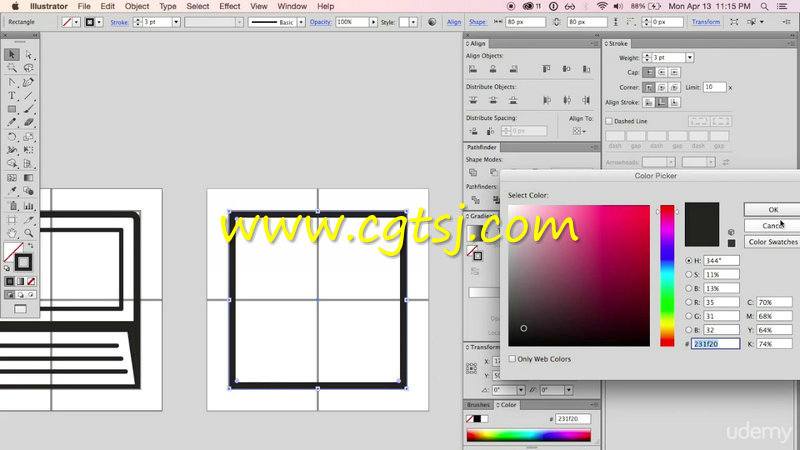800x450 pixels.
Task: Select the H hue radio button
Action: pos(689,261)
